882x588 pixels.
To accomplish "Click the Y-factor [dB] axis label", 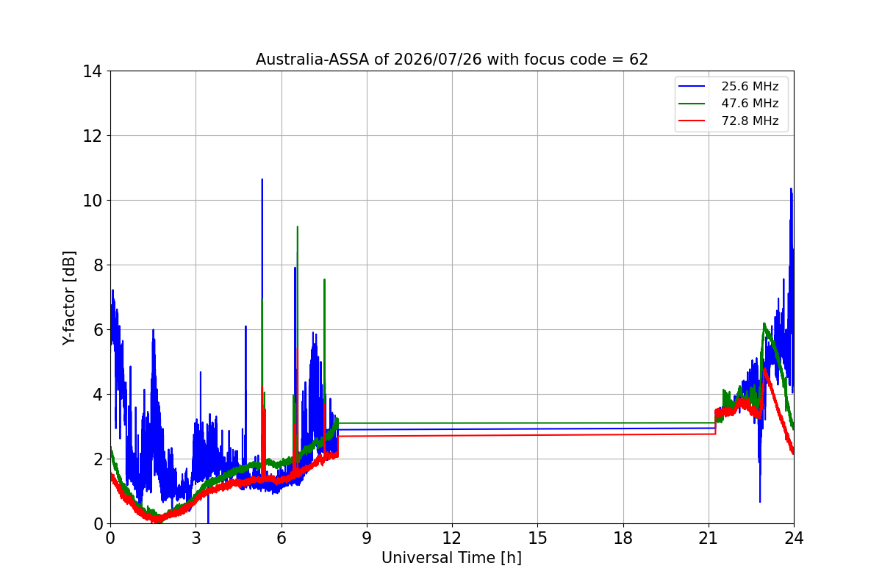I will 69,298.
